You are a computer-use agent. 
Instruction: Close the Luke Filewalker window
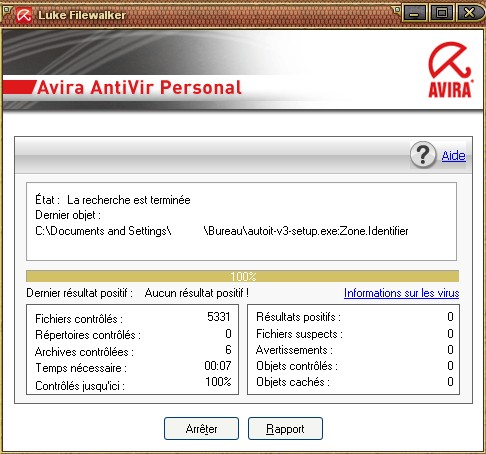[470, 13]
